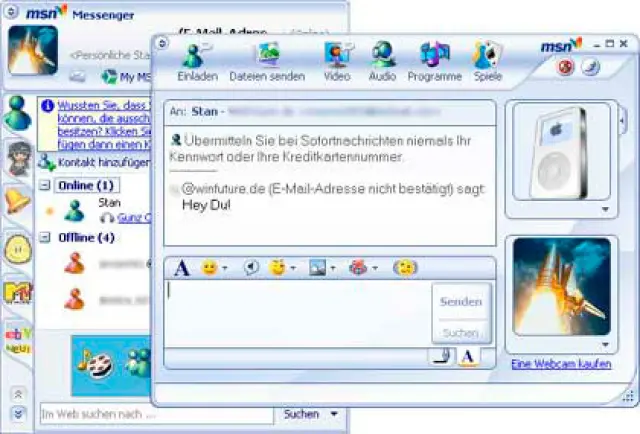
Task: Click the Wussten Sie tip link
Action: tap(104, 125)
